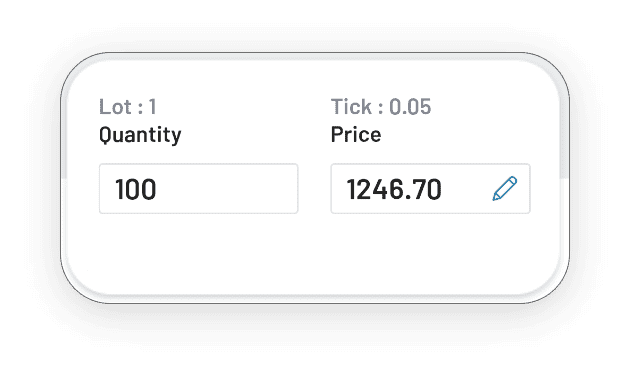Click empty space between 1246.70 and pencil
Screen dimensions: 630x372
(466, 189)
